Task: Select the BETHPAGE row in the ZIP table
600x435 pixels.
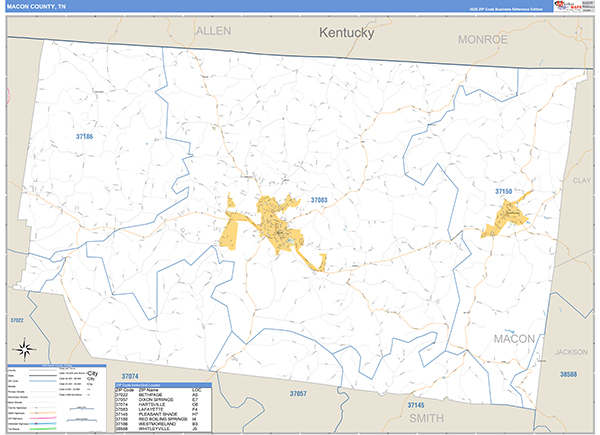Action: 163,394
